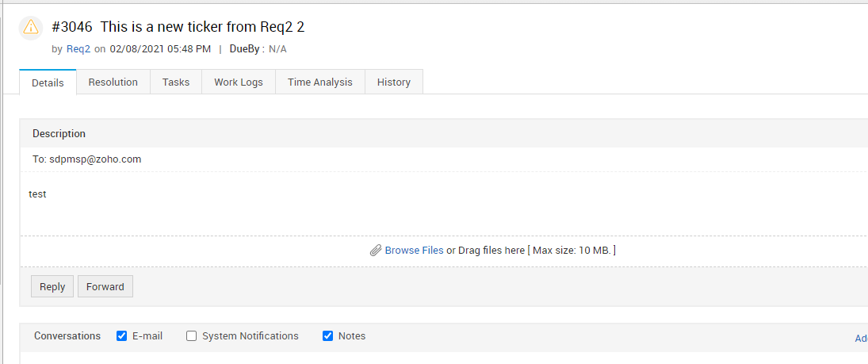
Task: Enable the System Notifications checkbox
Action: [192, 336]
